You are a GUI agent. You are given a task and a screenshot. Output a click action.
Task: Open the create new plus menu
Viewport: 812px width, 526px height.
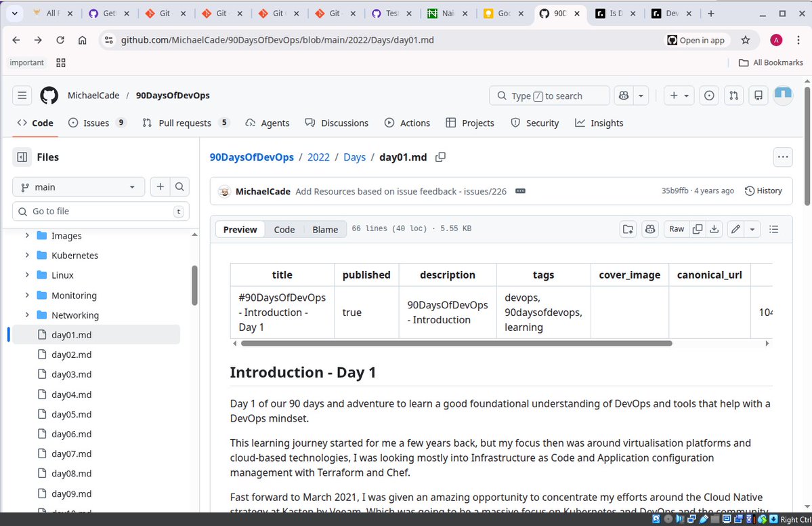(x=679, y=96)
